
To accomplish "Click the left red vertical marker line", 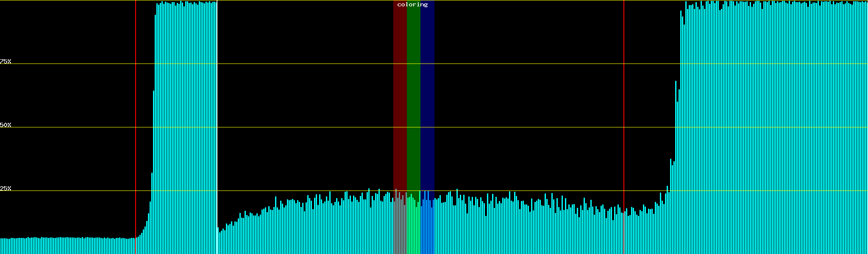I will [136, 127].
